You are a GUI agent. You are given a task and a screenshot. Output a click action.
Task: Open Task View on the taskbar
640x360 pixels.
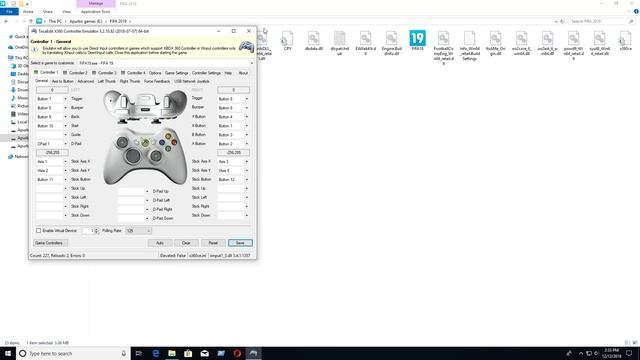(x=138, y=353)
